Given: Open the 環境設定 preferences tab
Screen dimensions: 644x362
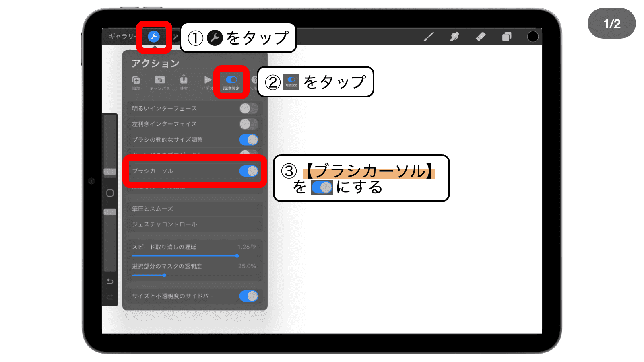Looking at the screenshot, I should coord(231,83).
